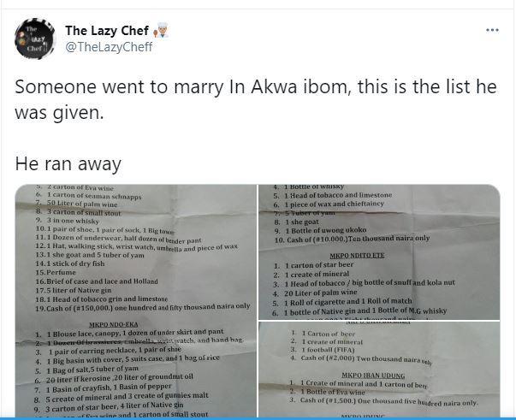
Task: Click the 'He ran away' text line
Action: pyautogui.click(x=68, y=163)
